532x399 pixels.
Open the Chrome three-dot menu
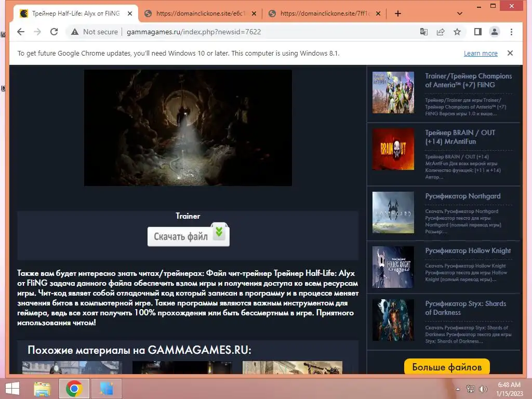click(x=511, y=32)
